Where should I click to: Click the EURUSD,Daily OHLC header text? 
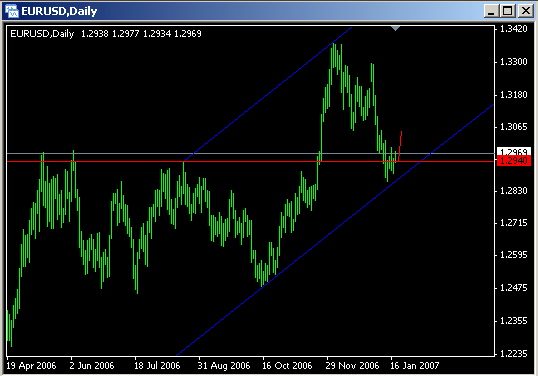click(106, 34)
